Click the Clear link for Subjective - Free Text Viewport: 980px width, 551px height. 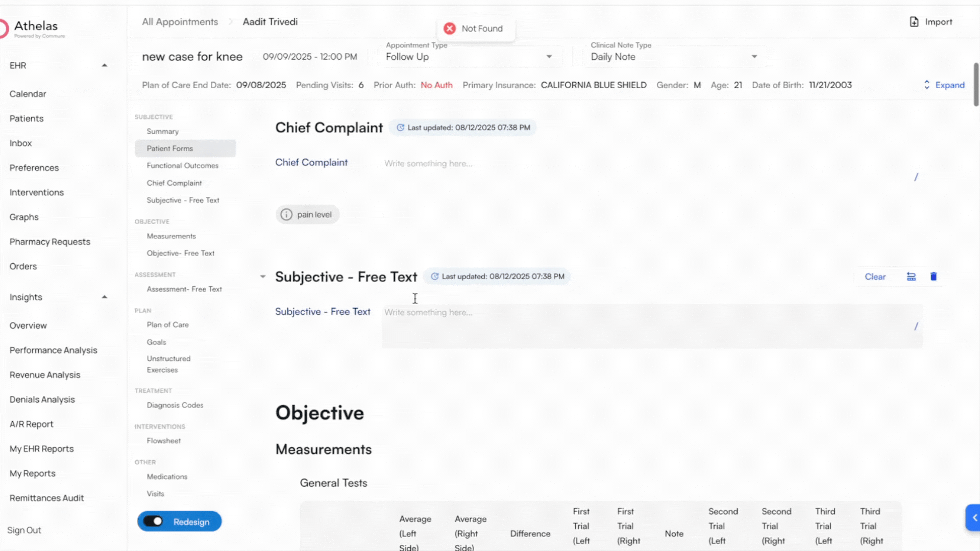coord(875,277)
